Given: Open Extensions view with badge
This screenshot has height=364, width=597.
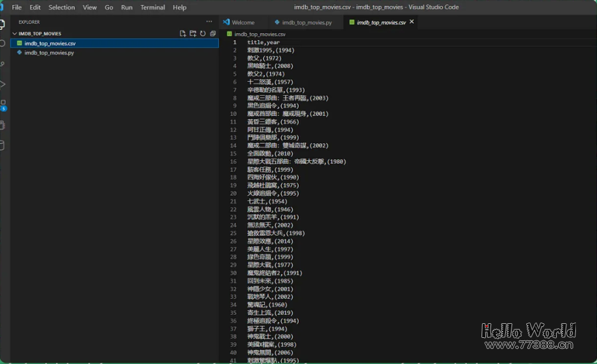Looking at the screenshot, I should 3,104.
